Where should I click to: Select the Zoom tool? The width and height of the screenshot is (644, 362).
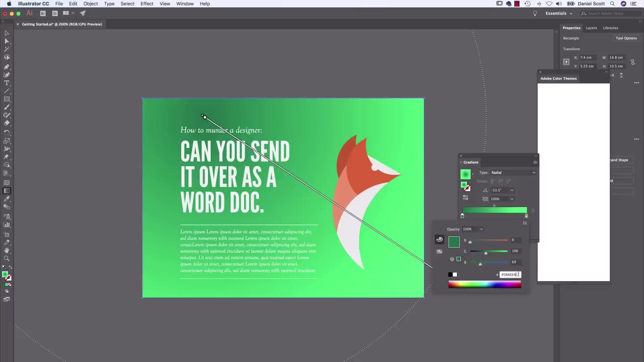click(x=7, y=258)
